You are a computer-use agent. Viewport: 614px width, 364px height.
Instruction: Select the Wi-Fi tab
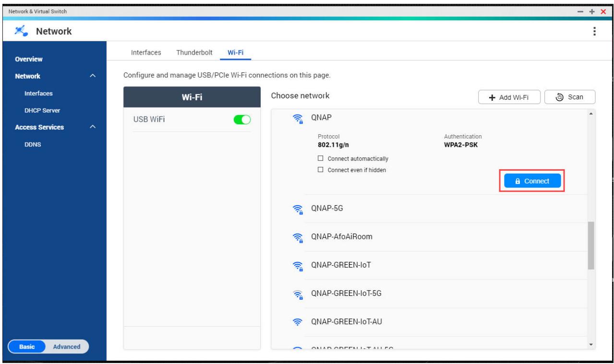(x=235, y=53)
